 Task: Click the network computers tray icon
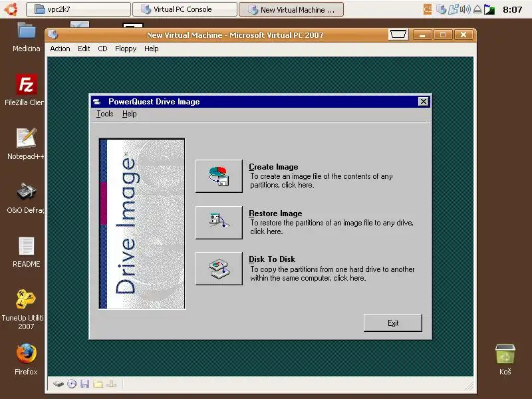pos(454,9)
